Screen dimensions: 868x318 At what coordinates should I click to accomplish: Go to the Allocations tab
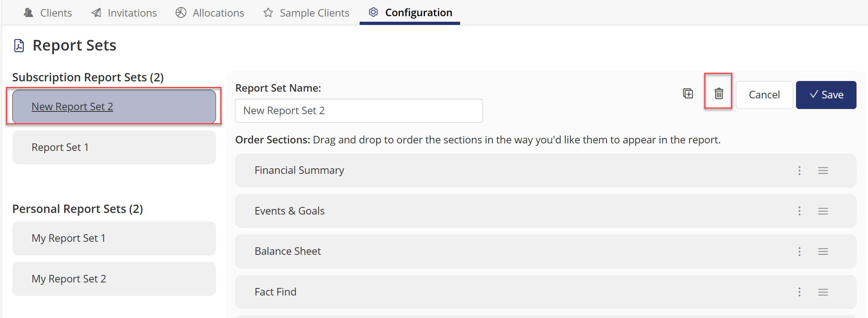(210, 13)
